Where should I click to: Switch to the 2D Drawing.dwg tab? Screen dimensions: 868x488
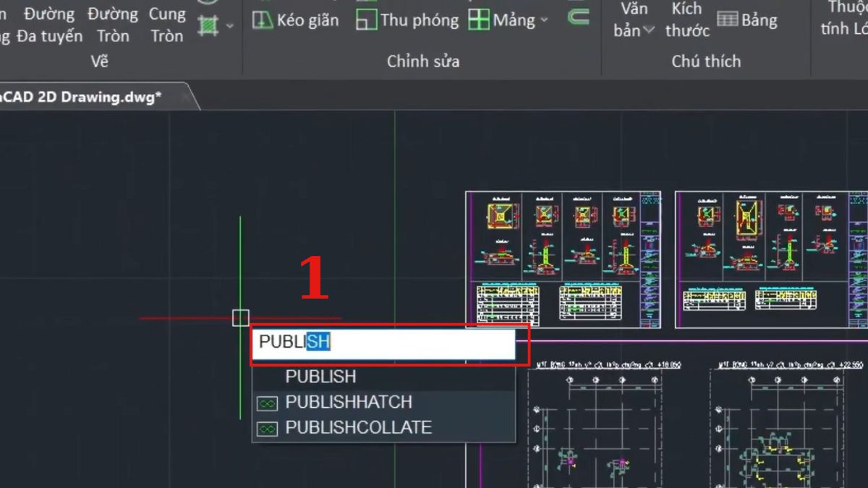80,95
